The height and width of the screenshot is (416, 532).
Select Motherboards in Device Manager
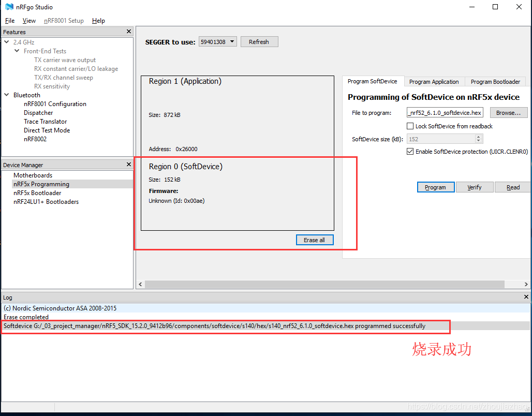[x=33, y=175]
